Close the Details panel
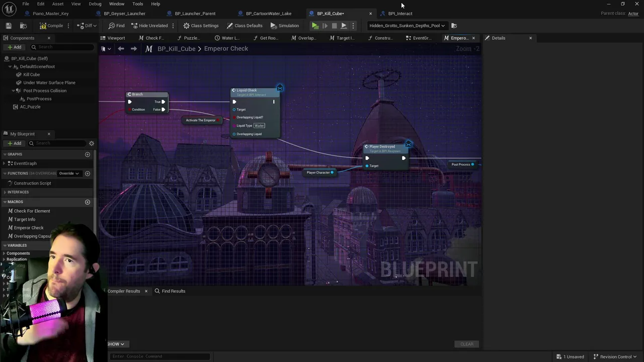The height and width of the screenshot is (362, 644). pos(530,38)
